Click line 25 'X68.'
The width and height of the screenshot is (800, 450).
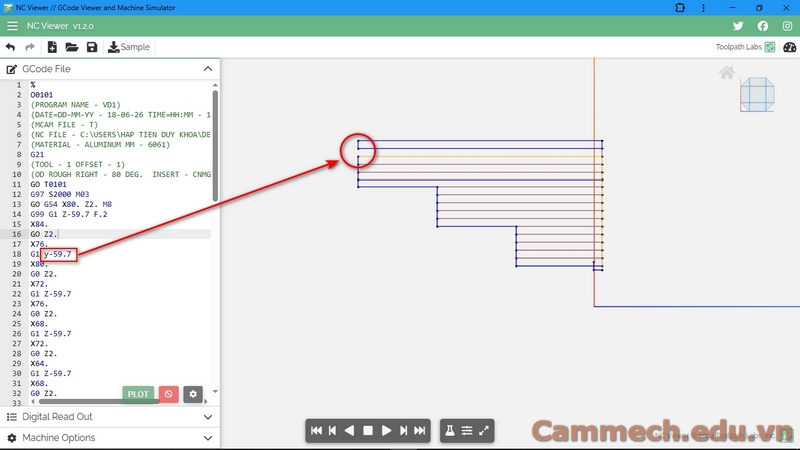[39, 323]
